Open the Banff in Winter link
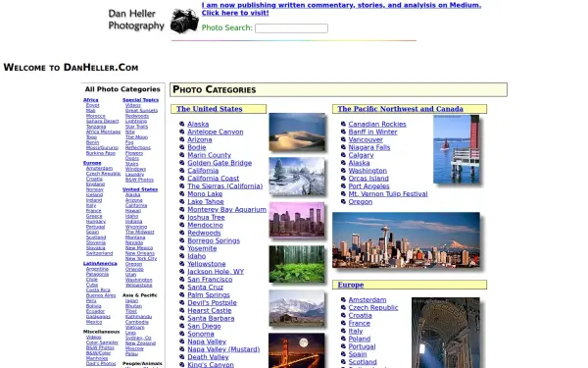This screenshot has height=368, width=588. pos(372,131)
